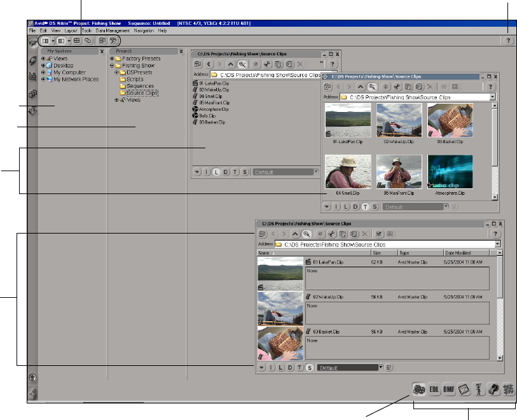Viewport: 517px width, 420px height.
Task: Open the Default preset dropdown in thumbnail browser
Action: pyautogui.click(x=446, y=207)
